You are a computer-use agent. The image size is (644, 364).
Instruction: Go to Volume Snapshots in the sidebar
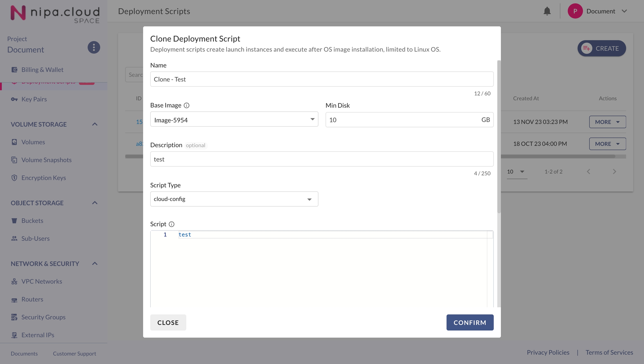click(x=46, y=160)
